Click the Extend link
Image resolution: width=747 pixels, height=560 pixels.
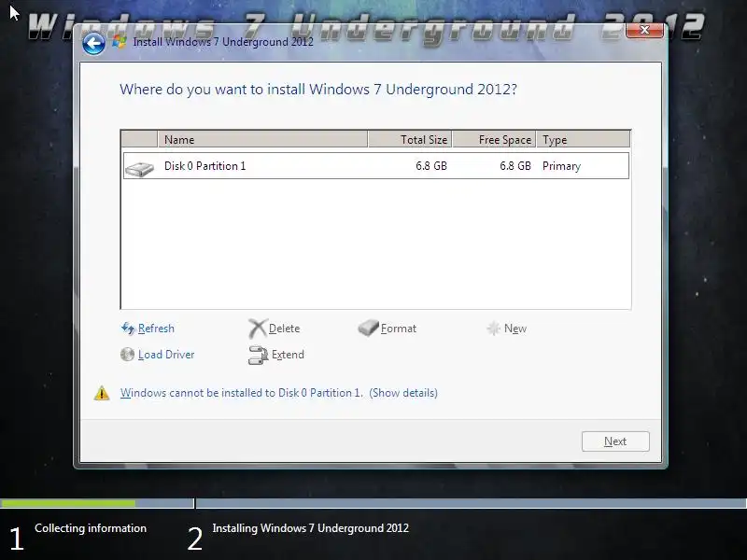tap(288, 355)
